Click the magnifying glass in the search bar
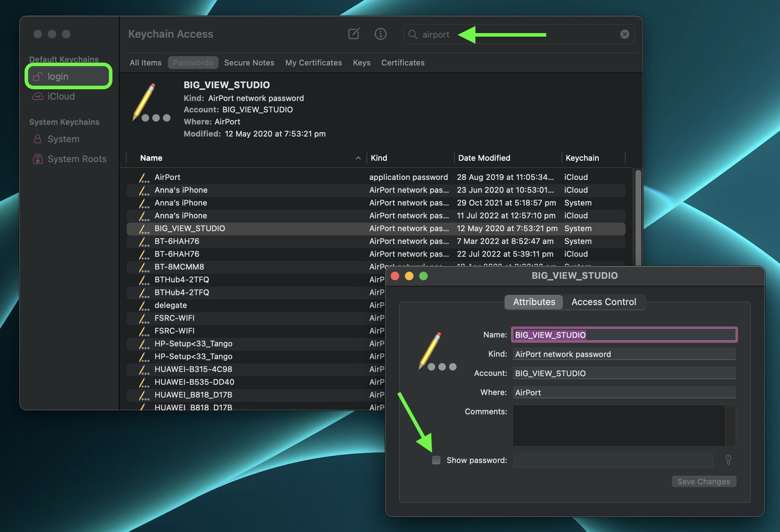Image resolution: width=780 pixels, height=532 pixels. click(x=412, y=35)
